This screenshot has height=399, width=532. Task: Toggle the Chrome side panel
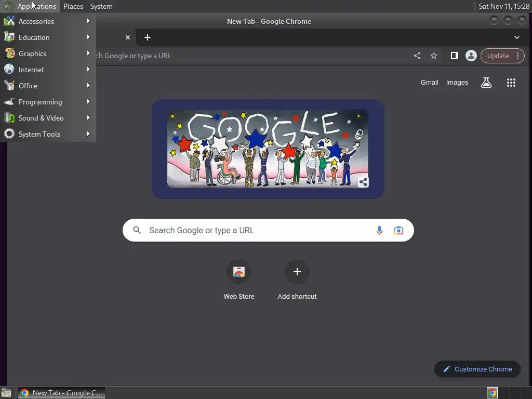[x=454, y=56]
